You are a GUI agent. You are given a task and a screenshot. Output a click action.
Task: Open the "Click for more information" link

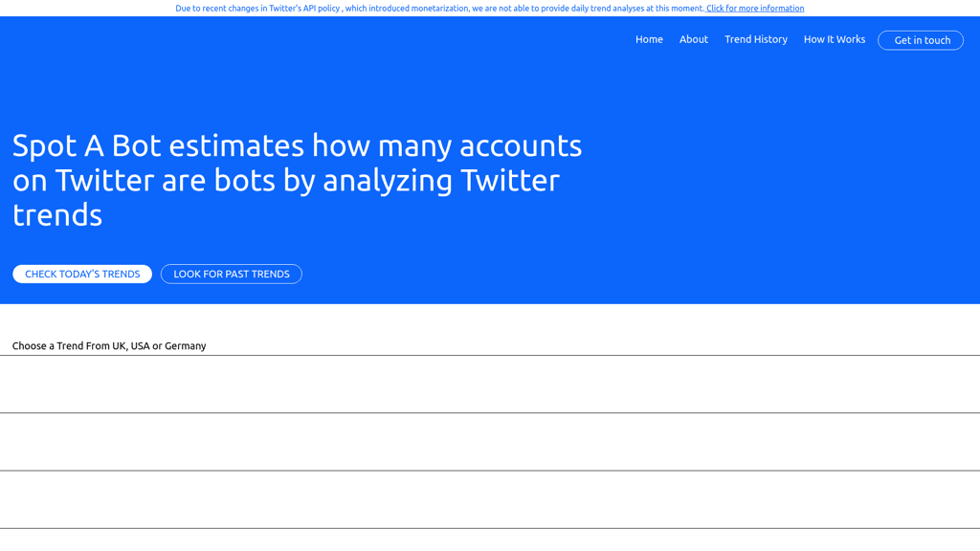coord(755,8)
